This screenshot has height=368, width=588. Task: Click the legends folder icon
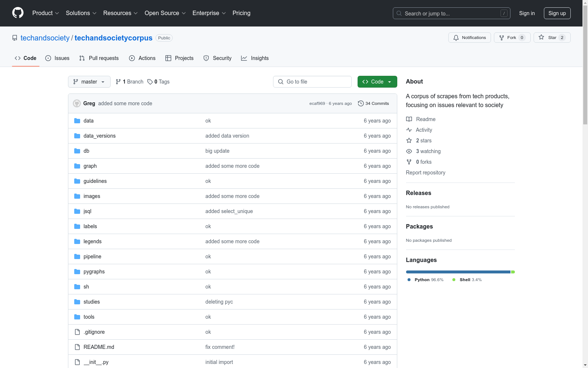click(77, 241)
